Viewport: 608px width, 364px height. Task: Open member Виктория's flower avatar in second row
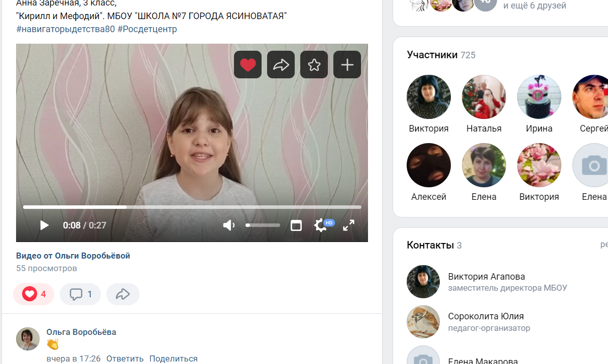539,165
